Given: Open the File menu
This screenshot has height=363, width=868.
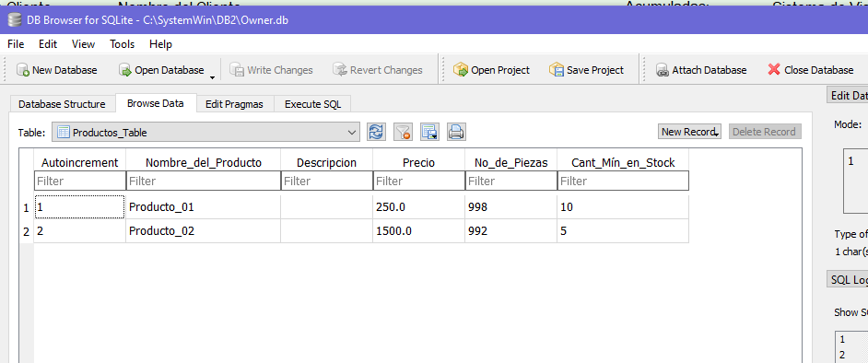Looking at the screenshot, I should point(16,43).
